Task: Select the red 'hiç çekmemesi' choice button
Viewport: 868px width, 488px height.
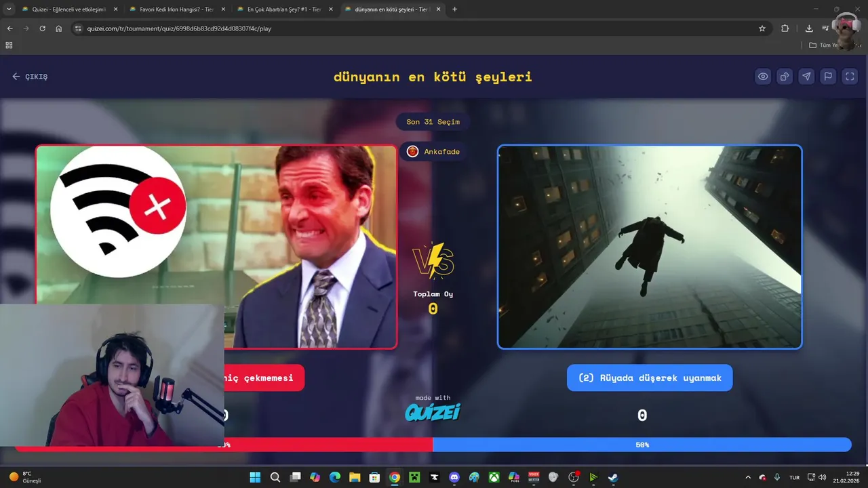Action: point(264,378)
